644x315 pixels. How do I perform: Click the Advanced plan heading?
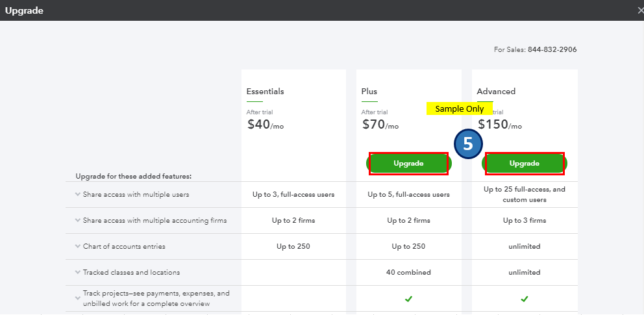496,92
